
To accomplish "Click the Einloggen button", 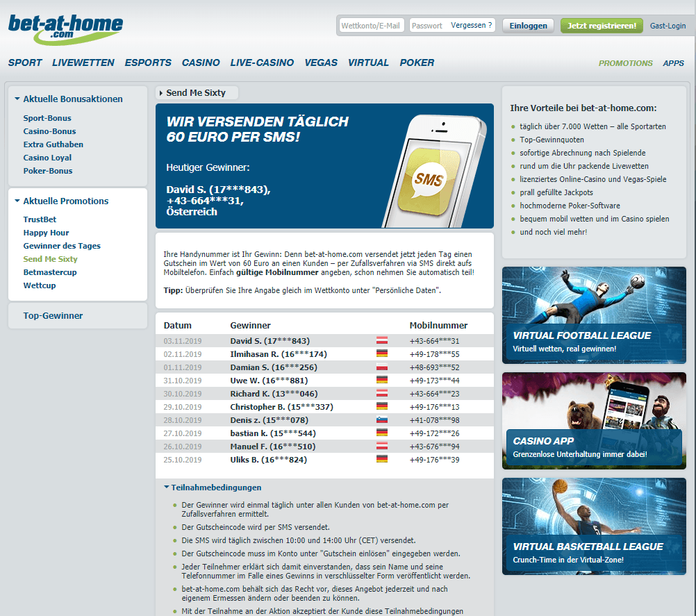I will click(x=528, y=26).
